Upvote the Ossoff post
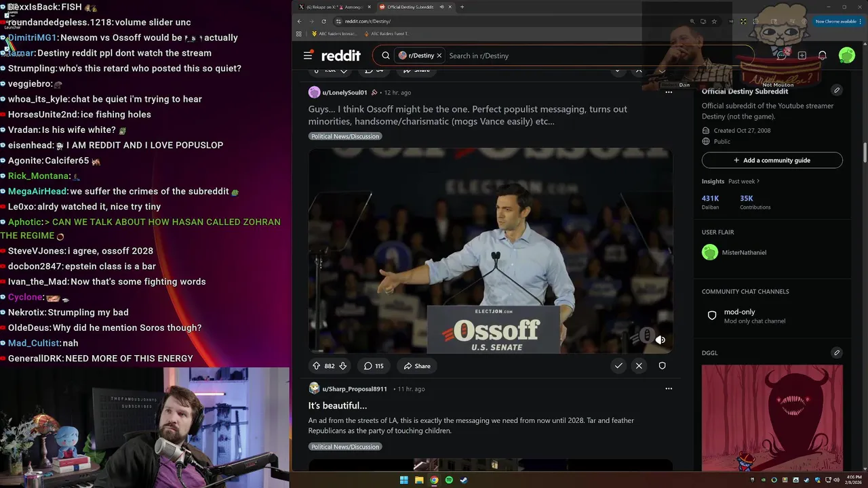 [x=316, y=366]
